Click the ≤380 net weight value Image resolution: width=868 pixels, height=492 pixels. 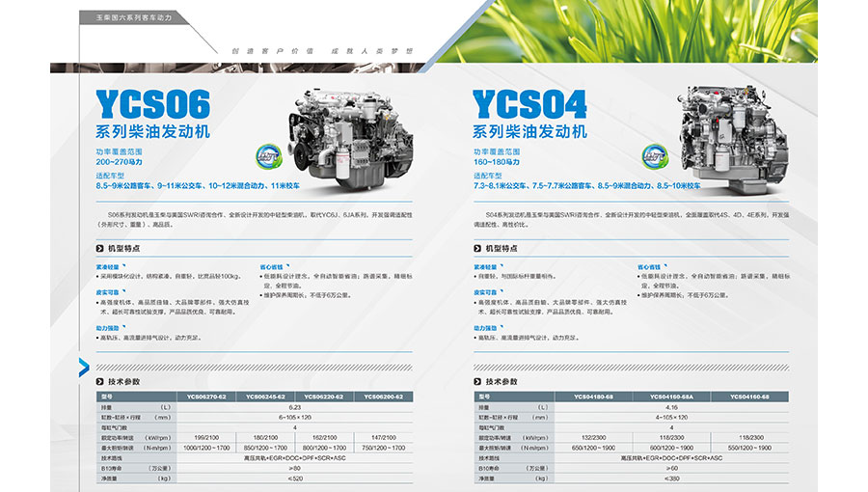[x=671, y=478]
